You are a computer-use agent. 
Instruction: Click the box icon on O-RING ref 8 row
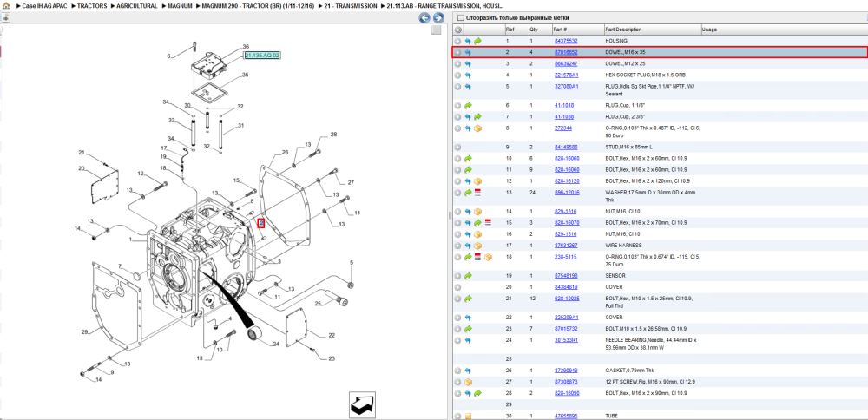[477, 128]
